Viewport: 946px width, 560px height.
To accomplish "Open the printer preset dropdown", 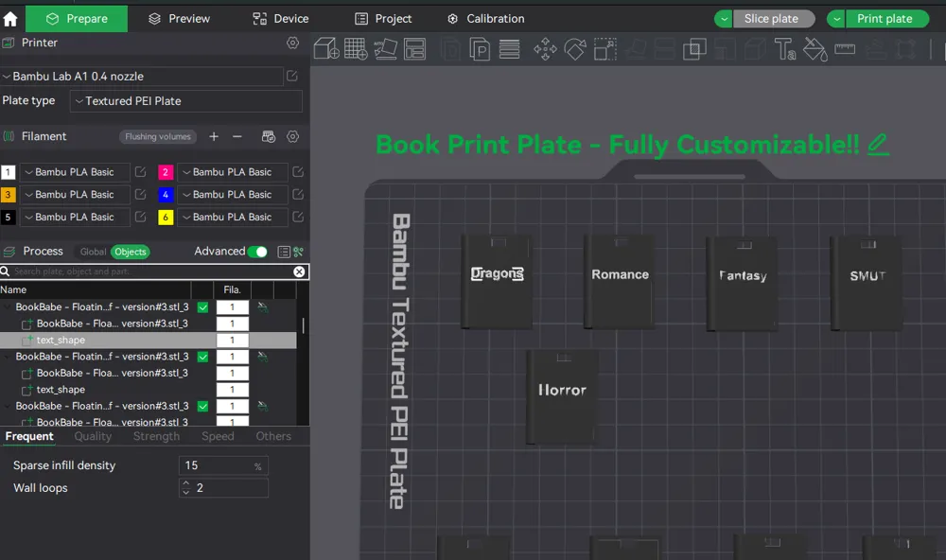I will (142, 77).
